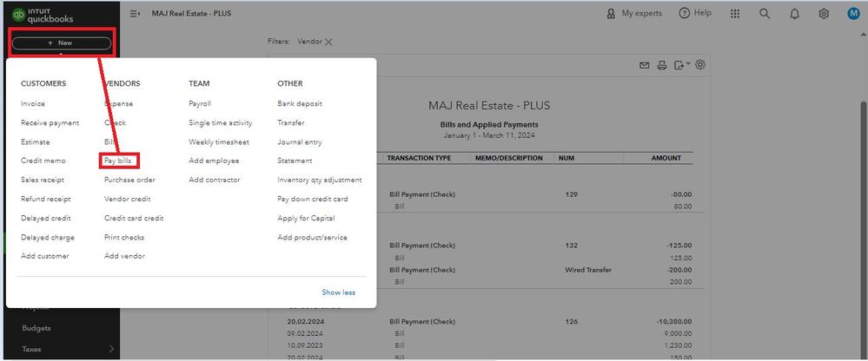
Task: Click the 9,000.00 bill amount
Action: pyautogui.click(x=678, y=333)
